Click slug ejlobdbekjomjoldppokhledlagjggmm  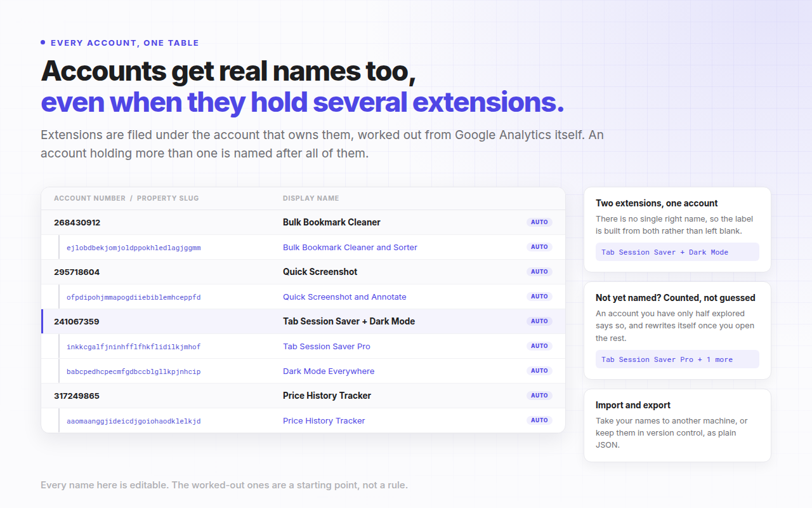(133, 248)
